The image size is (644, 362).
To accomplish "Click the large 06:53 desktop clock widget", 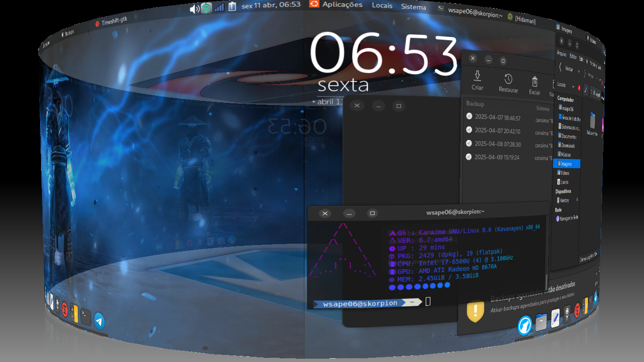I will (x=384, y=53).
